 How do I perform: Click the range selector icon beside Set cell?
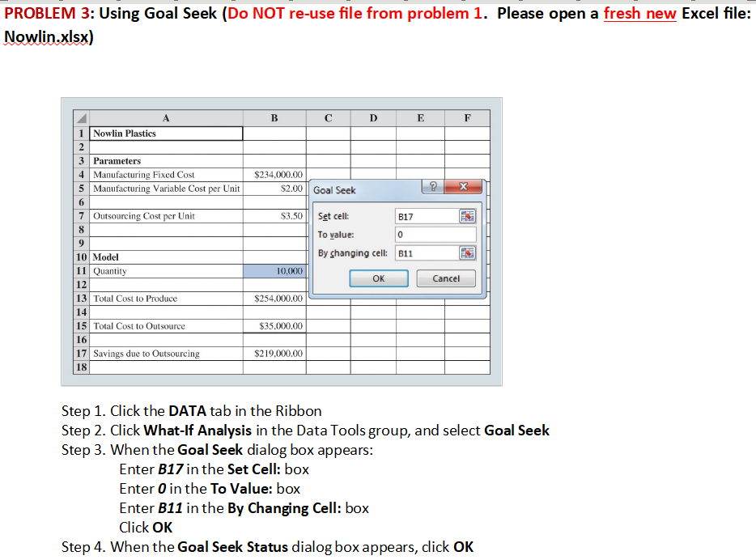point(469,216)
